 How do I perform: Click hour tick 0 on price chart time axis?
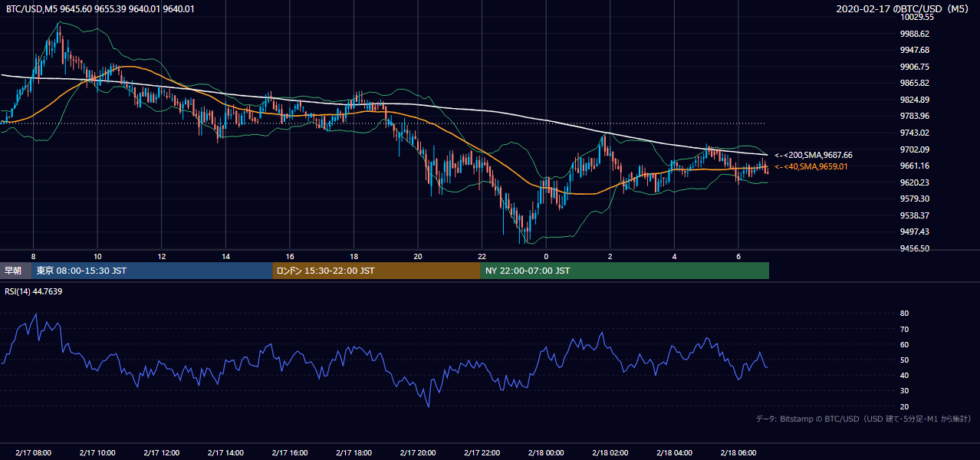546,256
